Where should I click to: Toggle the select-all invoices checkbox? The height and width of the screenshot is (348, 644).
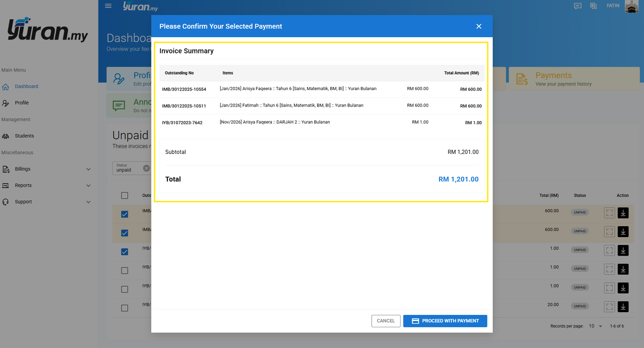[125, 195]
